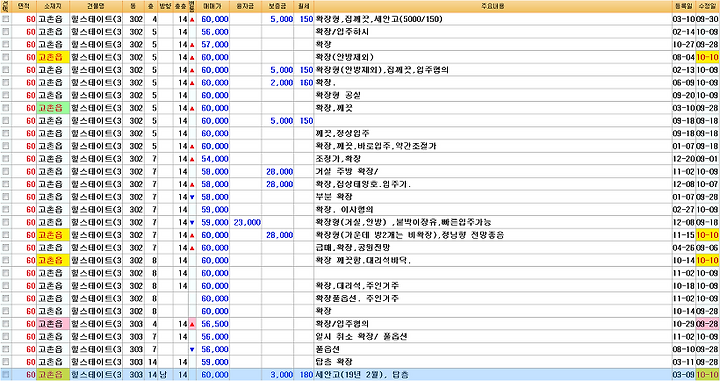Click the red up-arrow in the 급매,확장,공원전망 row
The height and width of the screenshot is (381, 720).
[x=192, y=248]
